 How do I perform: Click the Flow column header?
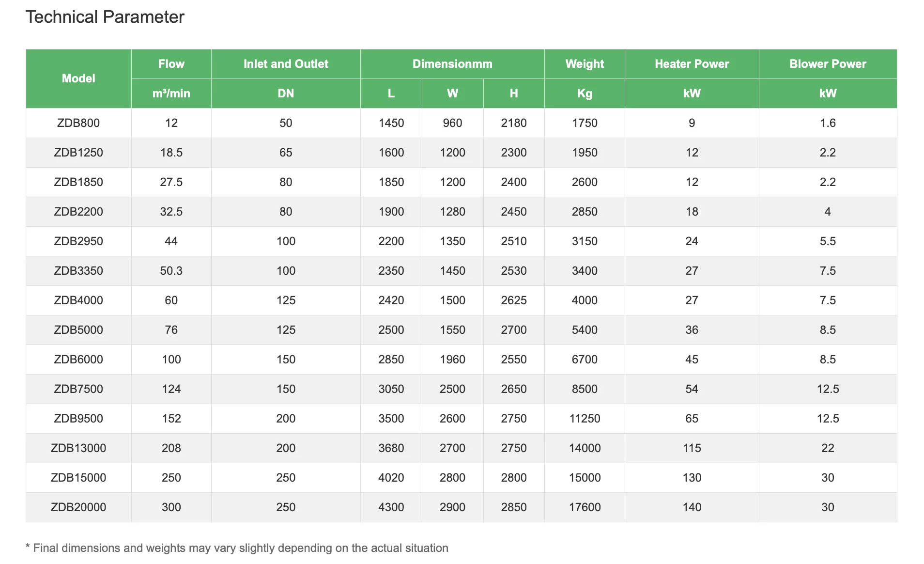tap(171, 64)
